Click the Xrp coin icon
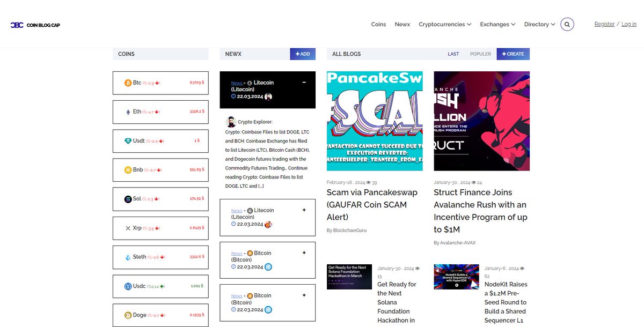Screen dimensions: 644x327 pos(128,228)
